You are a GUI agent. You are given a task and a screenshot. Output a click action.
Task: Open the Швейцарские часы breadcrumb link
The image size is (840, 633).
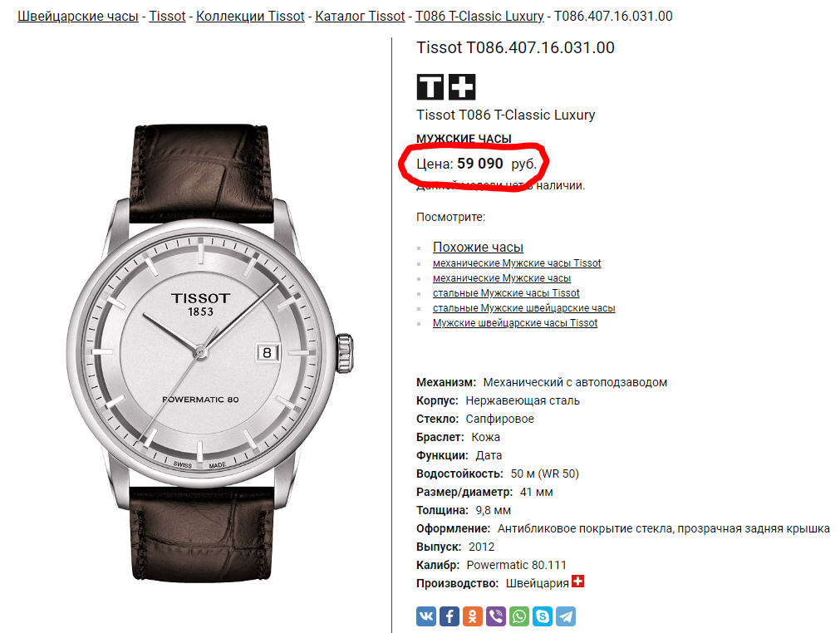[x=77, y=17]
